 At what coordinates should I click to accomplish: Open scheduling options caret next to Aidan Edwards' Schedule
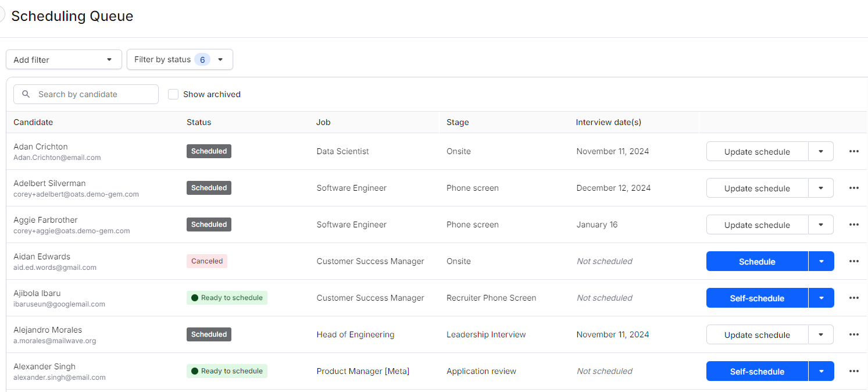point(821,261)
